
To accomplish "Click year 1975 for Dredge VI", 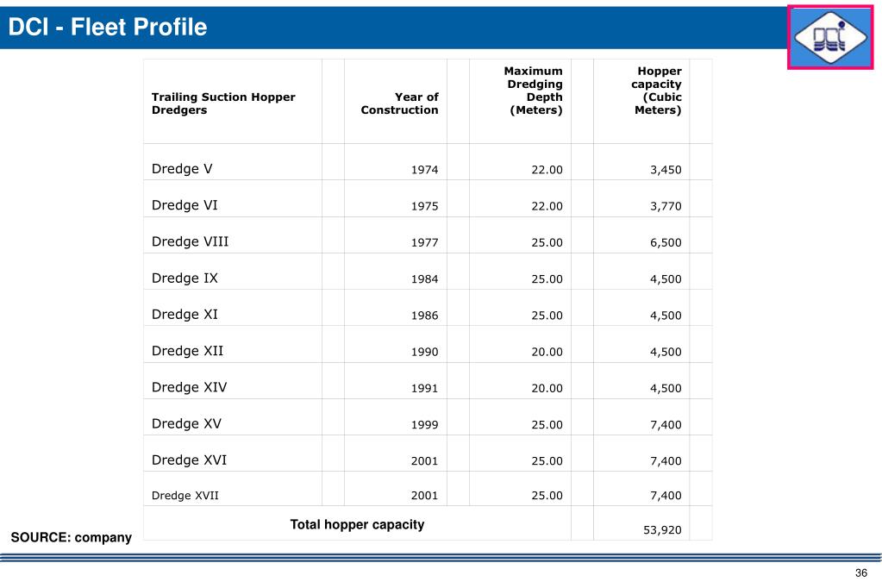I will tap(425, 207).
